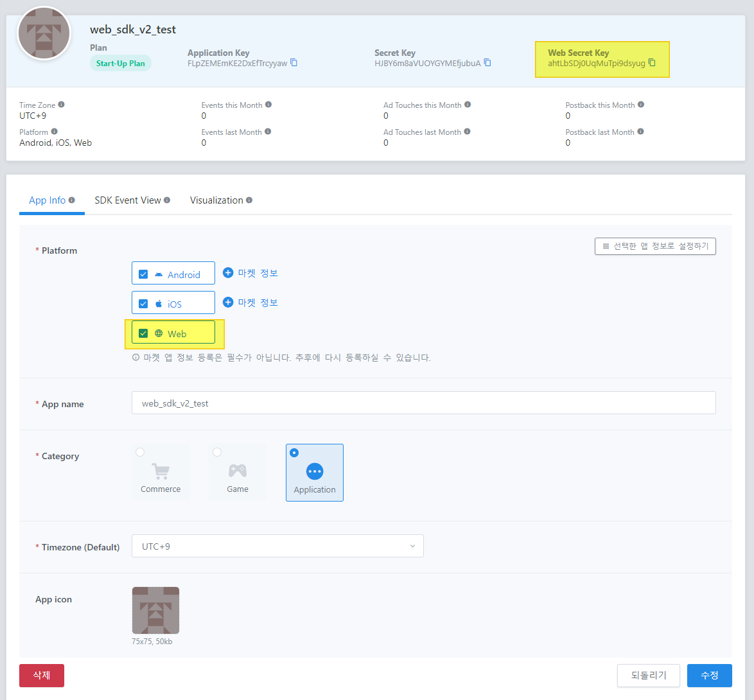Open the Timezone (Default) dropdown
The image size is (754, 700).
(277, 547)
